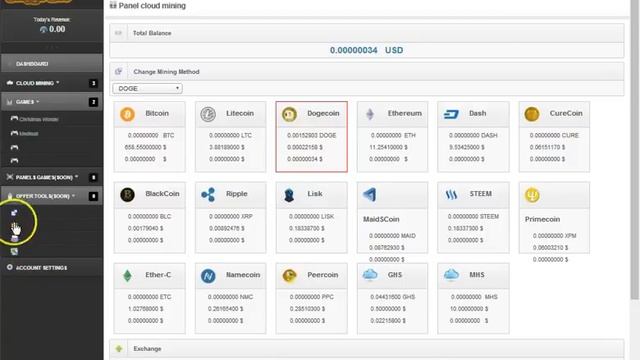The width and height of the screenshot is (640, 360).
Task: Collapse the Games sidebar menu
Action: [x=51, y=102]
